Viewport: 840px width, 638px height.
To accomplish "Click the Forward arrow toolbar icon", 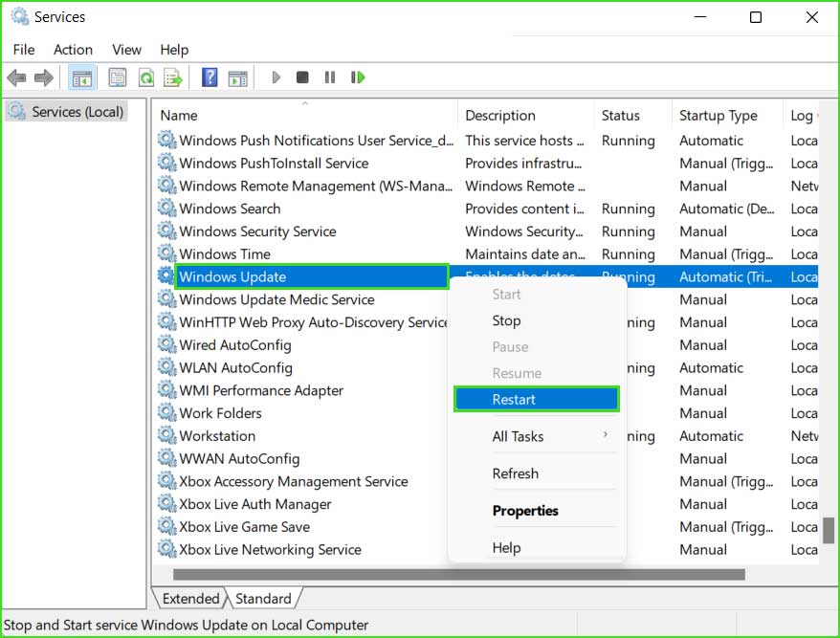I will point(43,77).
